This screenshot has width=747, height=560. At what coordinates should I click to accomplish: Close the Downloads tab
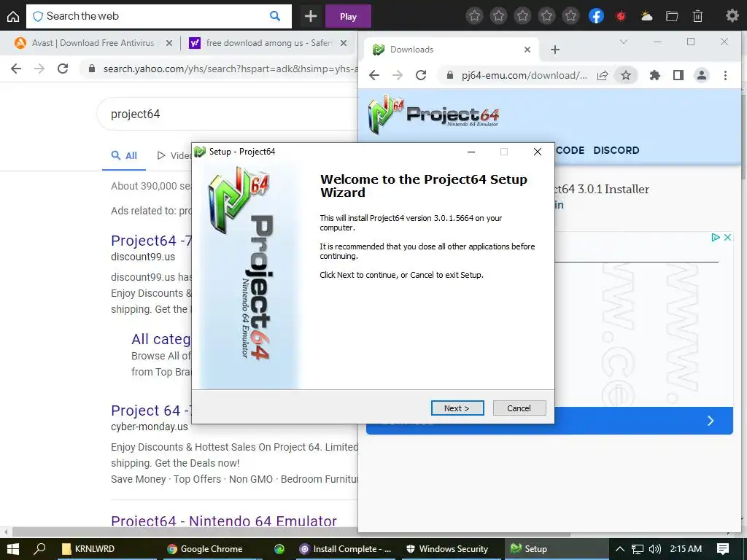point(527,50)
